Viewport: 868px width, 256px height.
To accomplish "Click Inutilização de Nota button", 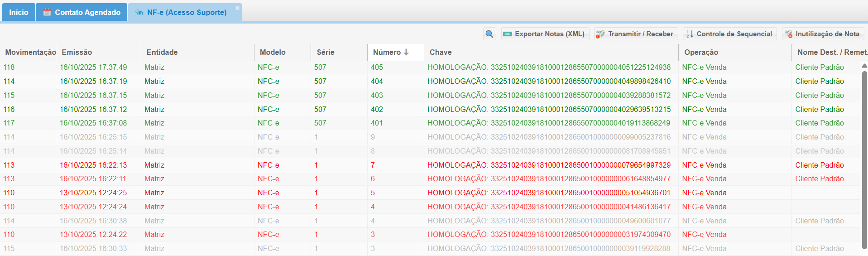I will (x=822, y=34).
